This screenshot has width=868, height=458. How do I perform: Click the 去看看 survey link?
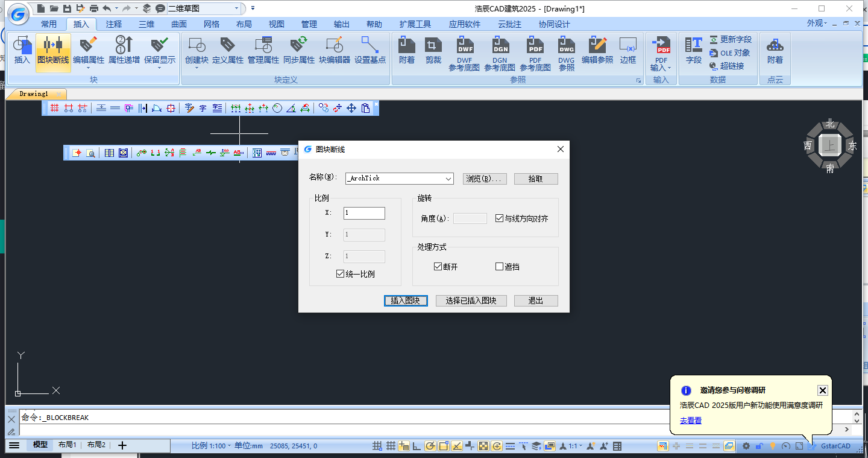click(x=691, y=421)
